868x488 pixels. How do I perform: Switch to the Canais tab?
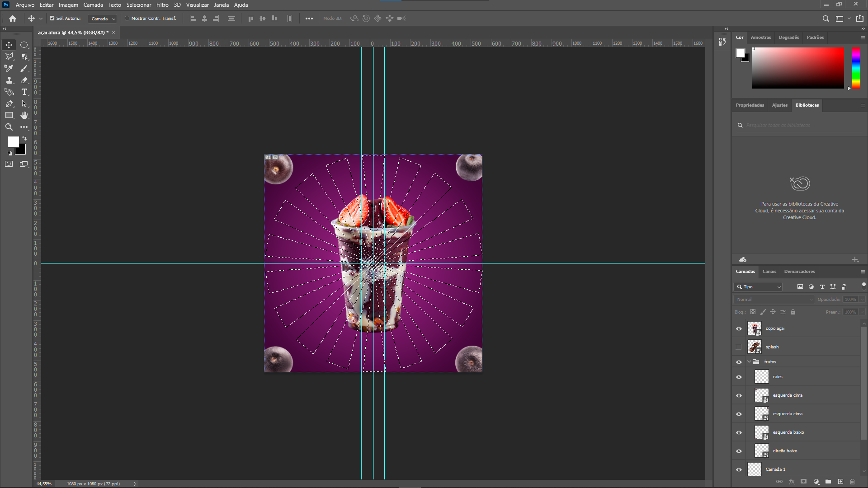769,272
